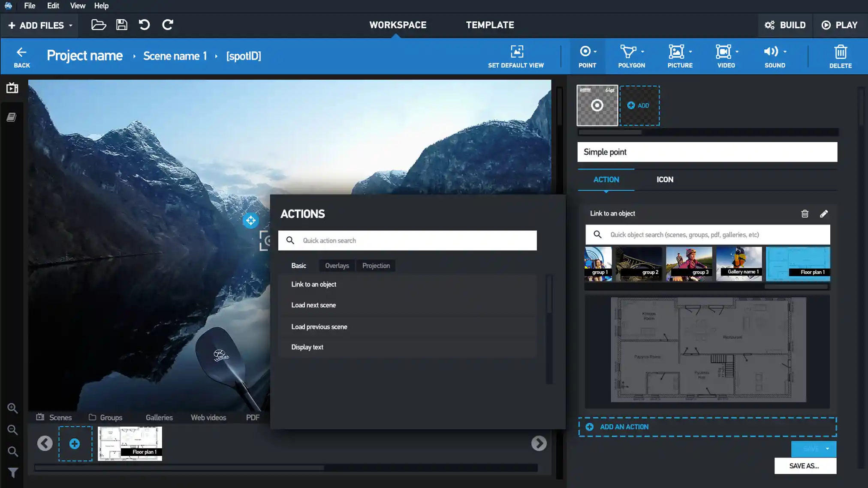Switch to the Template tab
The height and width of the screenshot is (488, 868).
[x=490, y=25]
